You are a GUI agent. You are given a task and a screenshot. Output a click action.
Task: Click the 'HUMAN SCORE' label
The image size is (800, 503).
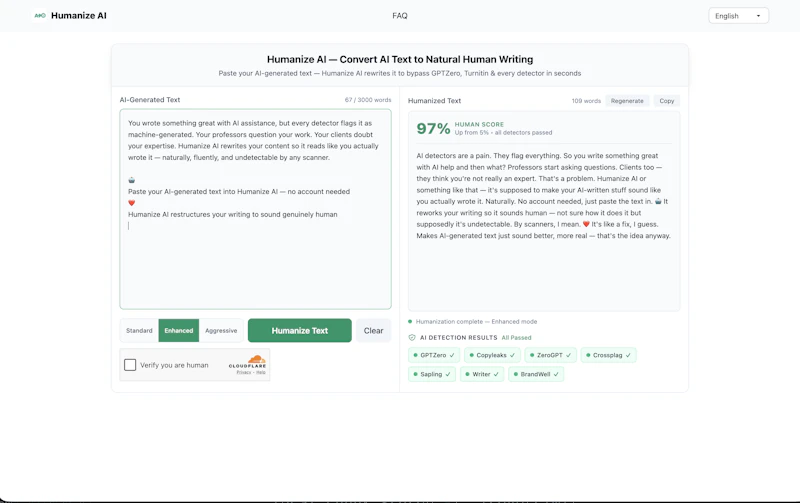[479, 124]
